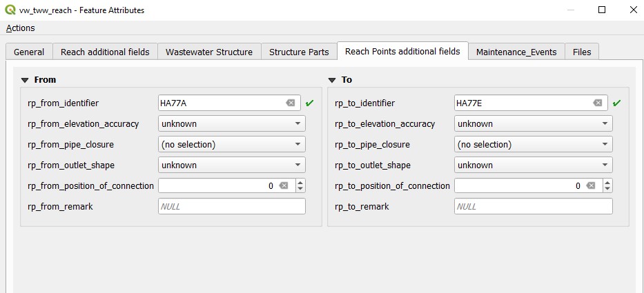This screenshot has width=644, height=293.
Task: Collapse the To group box
Action: point(332,80)
